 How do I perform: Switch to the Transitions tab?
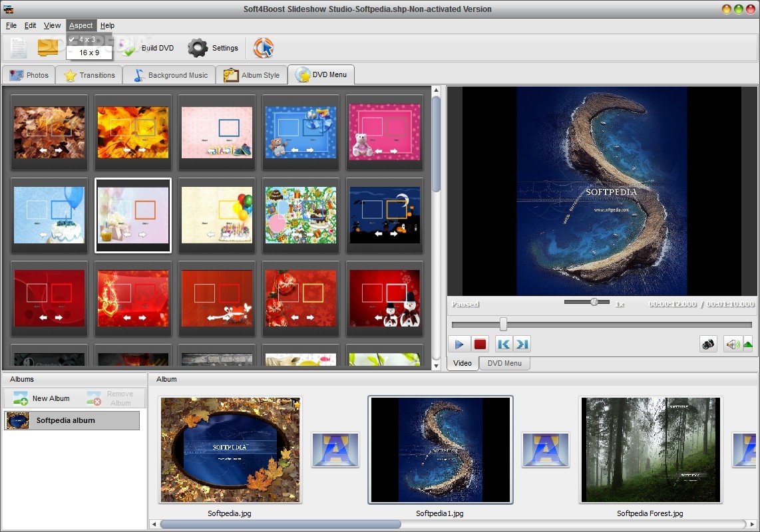(89, 75)
